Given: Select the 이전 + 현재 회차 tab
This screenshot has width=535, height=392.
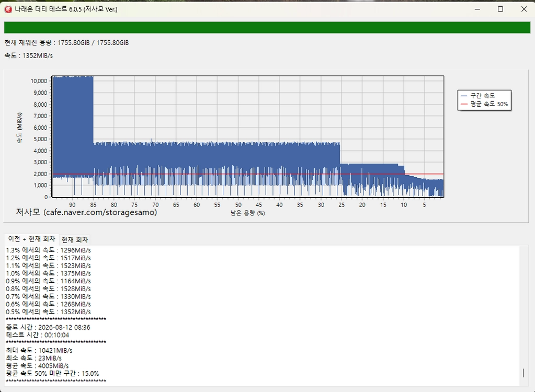Looking at the screenshot, I should tap(31, 239).
